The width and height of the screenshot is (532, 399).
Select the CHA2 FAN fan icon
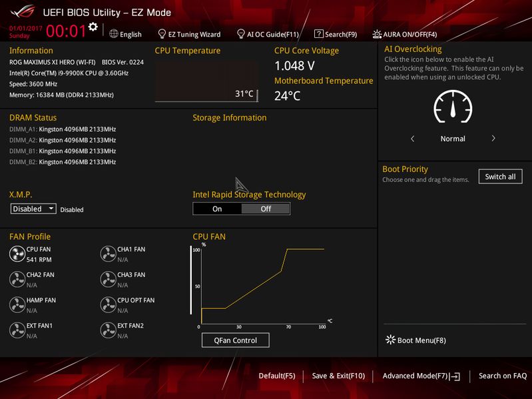point(17,279)
